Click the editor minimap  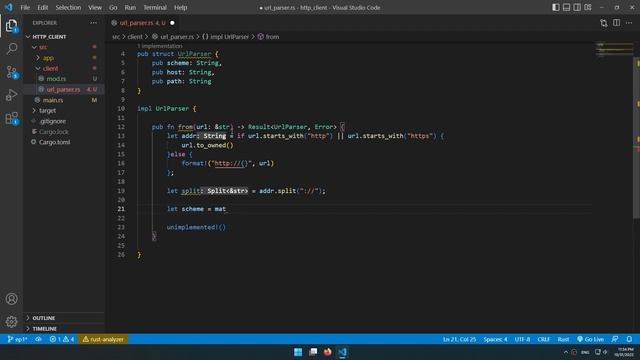[x=614, y=49]
